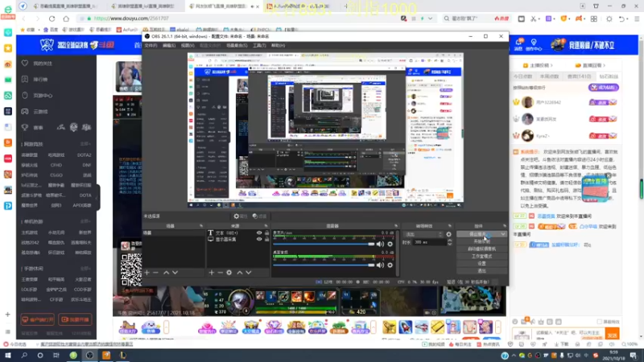Click the transition duration input field showing 300 ms

[x=429, y=243]
